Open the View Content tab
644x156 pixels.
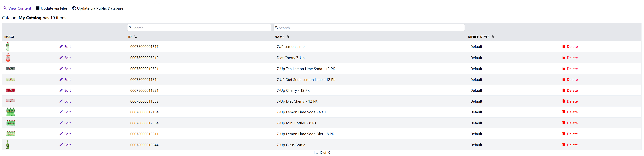point(17,8)
